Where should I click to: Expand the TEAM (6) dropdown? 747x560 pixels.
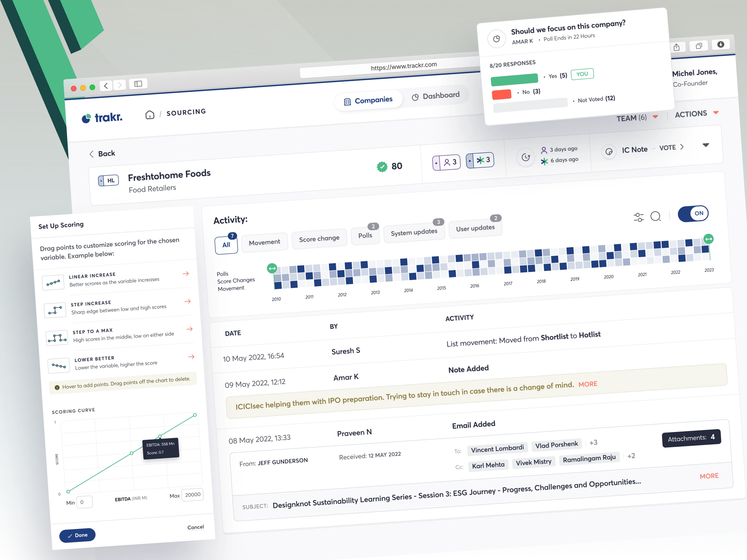coord(637,118)
